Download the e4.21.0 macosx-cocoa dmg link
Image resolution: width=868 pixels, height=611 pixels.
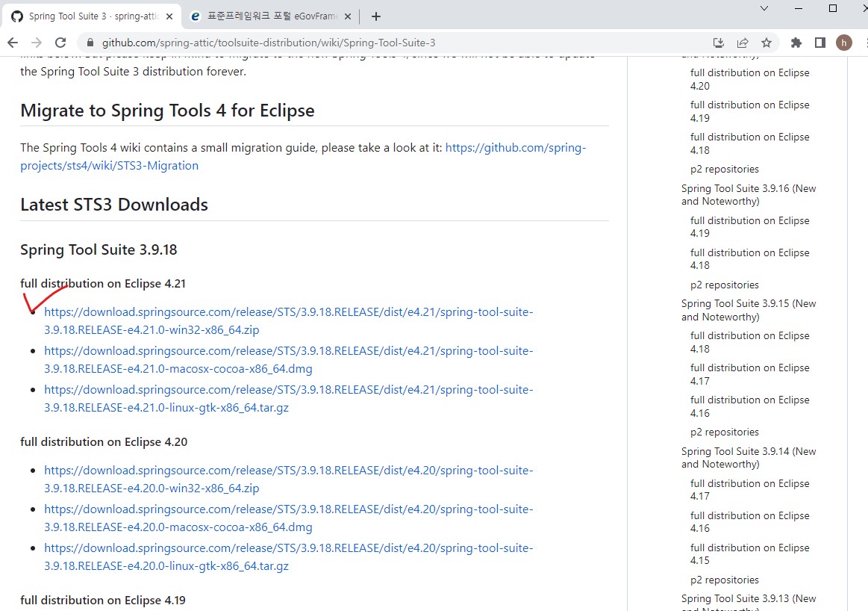(x=288, y=359)
